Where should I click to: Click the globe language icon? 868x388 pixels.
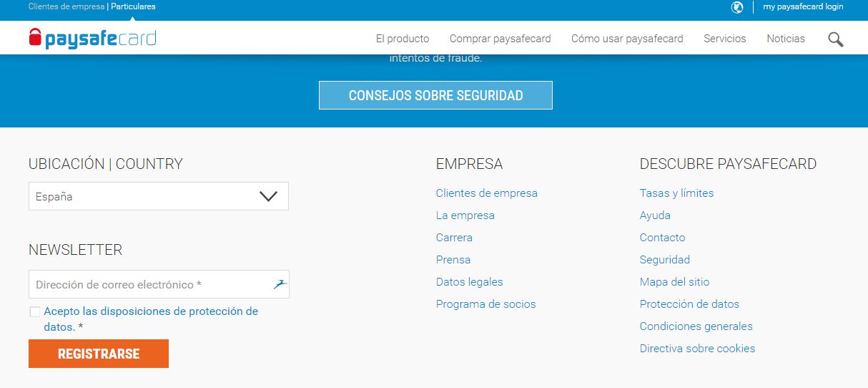pos(737,7)
